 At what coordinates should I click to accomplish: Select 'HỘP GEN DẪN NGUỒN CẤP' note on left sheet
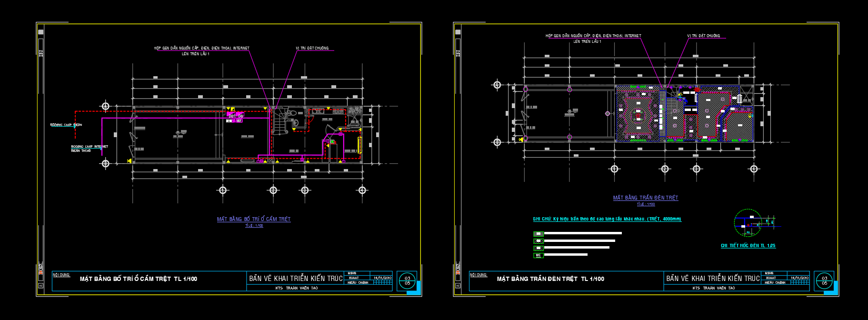click(202, 48)
